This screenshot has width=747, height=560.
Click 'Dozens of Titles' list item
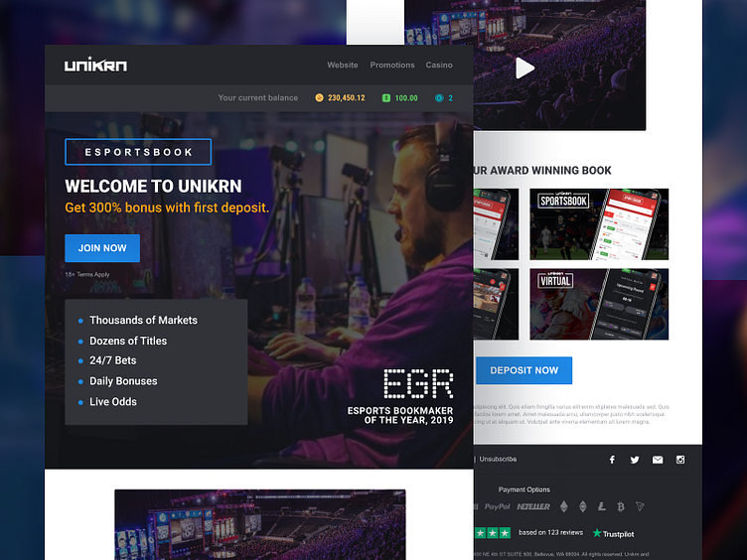(x=128, y=341)
